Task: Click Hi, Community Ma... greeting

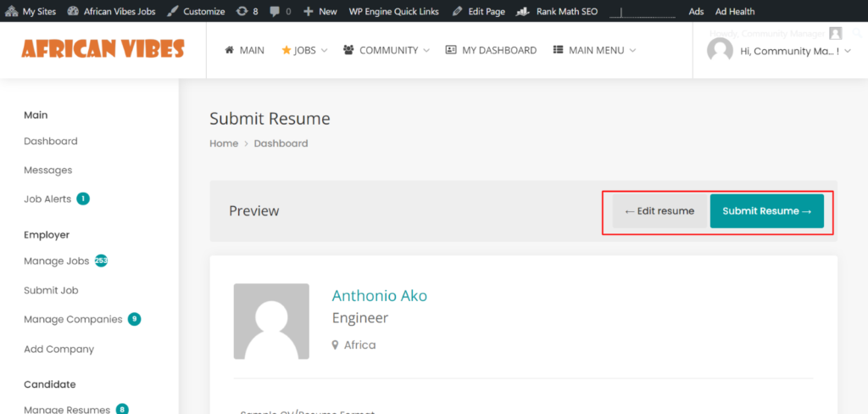Action: pos(789,51)
